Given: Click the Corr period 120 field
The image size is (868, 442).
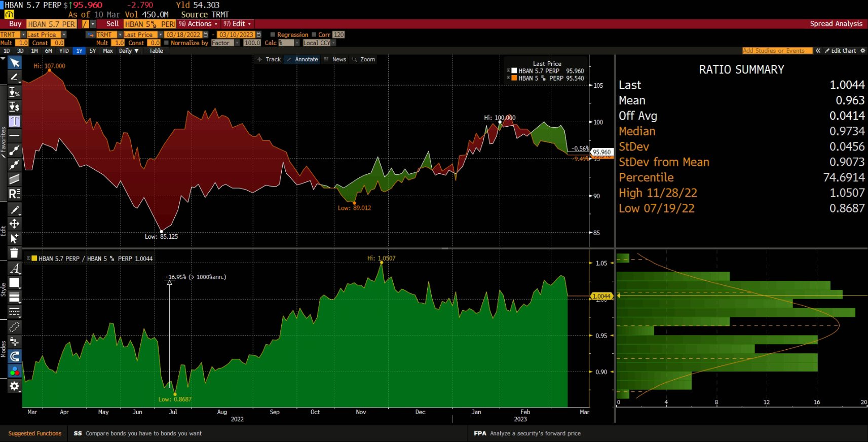Looking at the screenshot, I should click(338, 34).
